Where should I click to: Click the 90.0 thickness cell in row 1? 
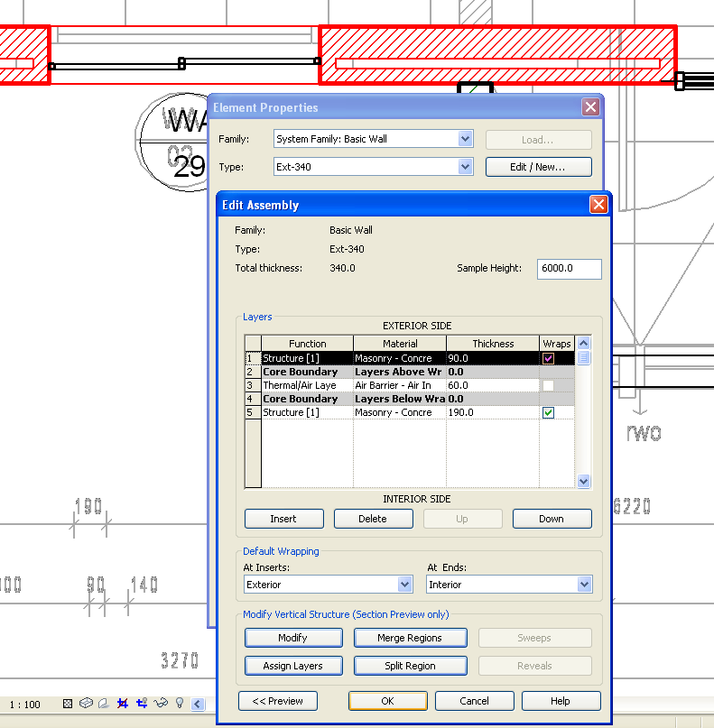coord(493,358)
